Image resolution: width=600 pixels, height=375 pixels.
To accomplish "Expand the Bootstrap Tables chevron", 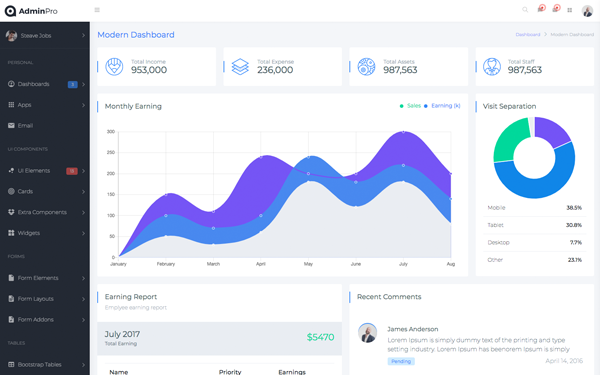I will (83, 365).
